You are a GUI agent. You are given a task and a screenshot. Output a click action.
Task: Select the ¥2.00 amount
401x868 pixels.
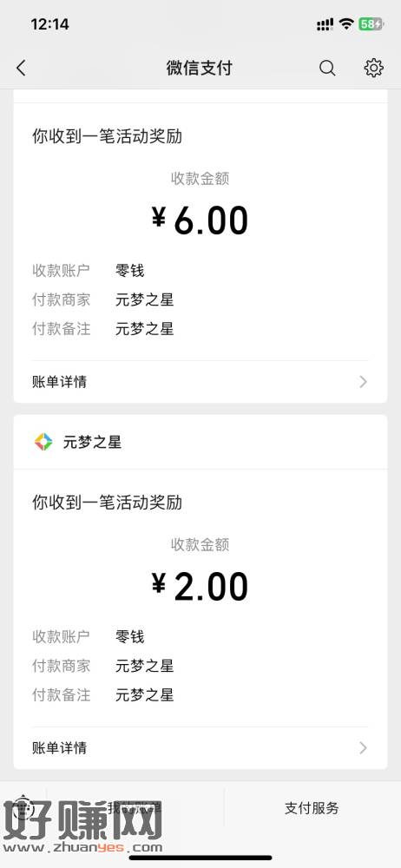point(200,586)
